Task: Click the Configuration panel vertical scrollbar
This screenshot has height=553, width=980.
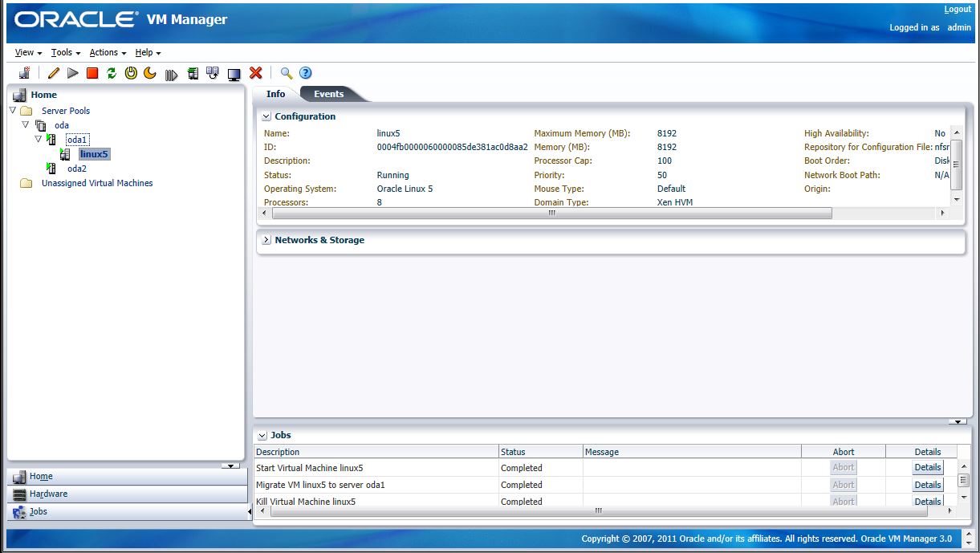Action: [956, 164]
